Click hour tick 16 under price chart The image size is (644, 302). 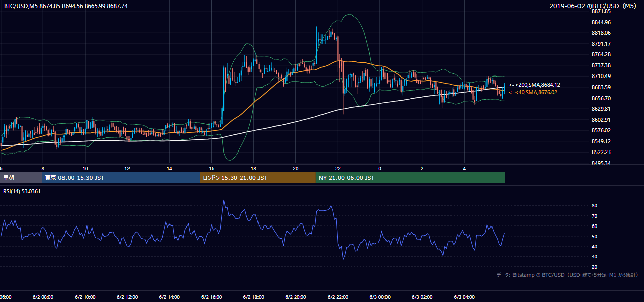[x=212, y=168]
